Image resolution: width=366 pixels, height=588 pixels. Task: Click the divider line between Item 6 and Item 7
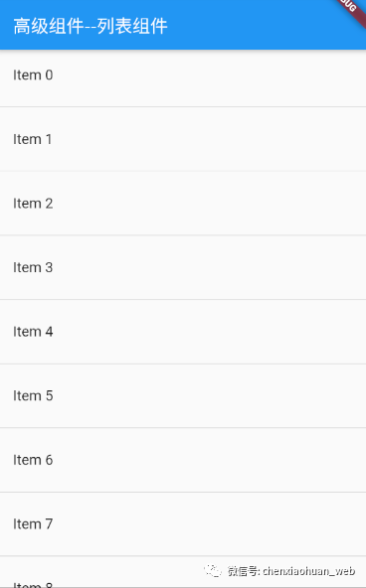[x=183, y=492]
